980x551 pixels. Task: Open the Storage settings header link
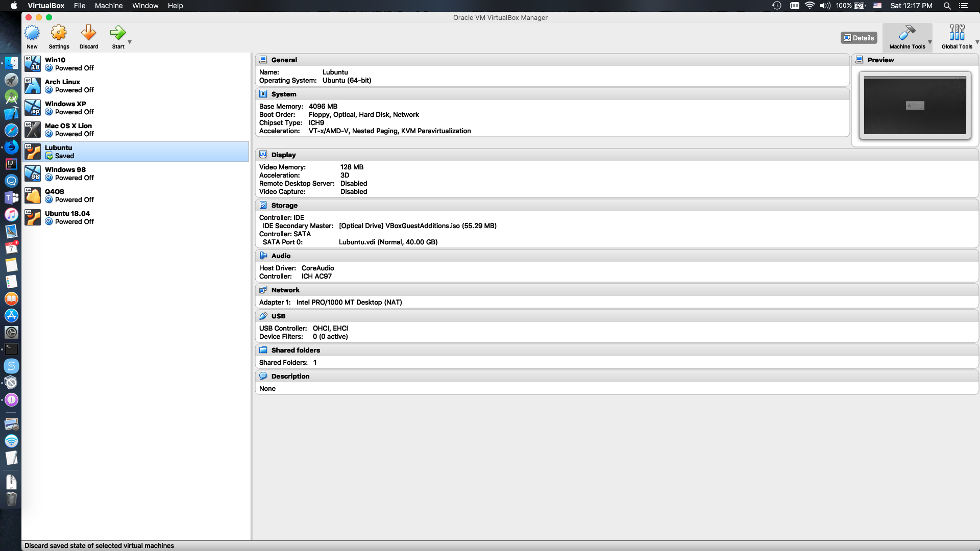[284, 205]
